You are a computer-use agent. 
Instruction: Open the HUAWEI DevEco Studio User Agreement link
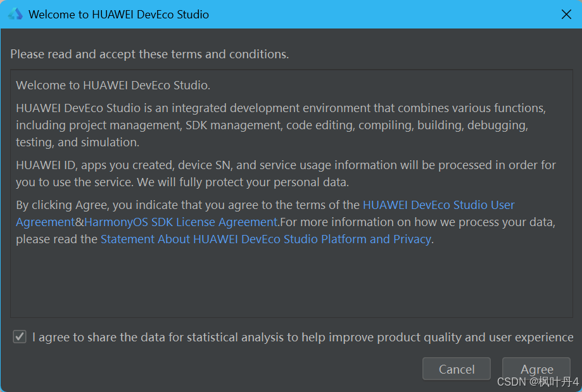tap(438, 205)
